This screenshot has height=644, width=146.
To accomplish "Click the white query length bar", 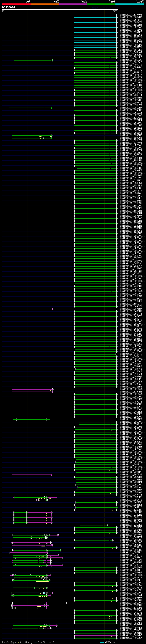I will [60, 10].
